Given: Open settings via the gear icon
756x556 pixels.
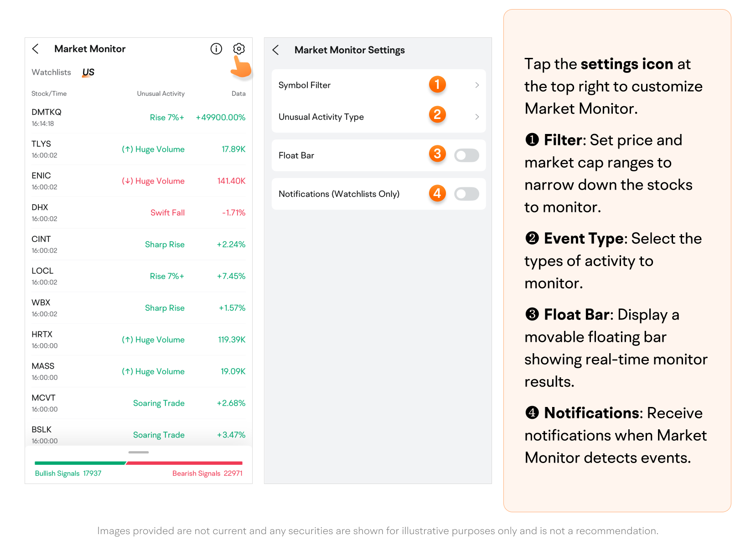Looking at the screenshot, I should click(x=239, y=49).
